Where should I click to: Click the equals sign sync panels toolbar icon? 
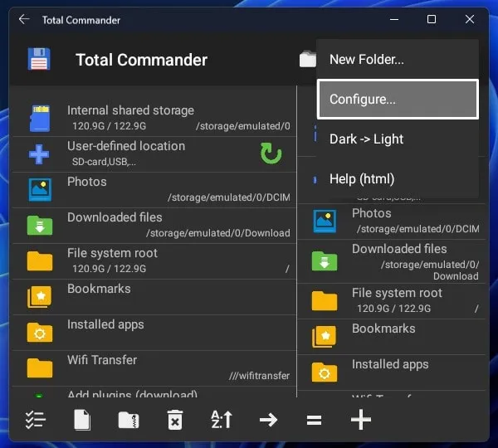click(314, 420)
